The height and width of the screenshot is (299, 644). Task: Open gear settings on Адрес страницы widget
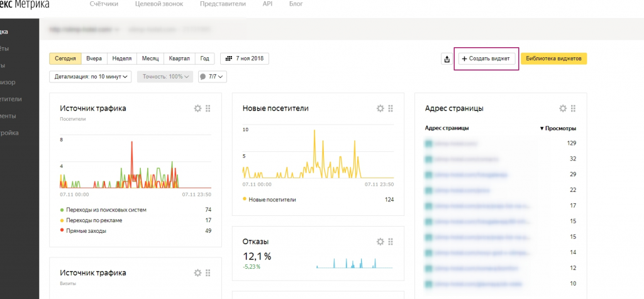[x=563, y=108]
